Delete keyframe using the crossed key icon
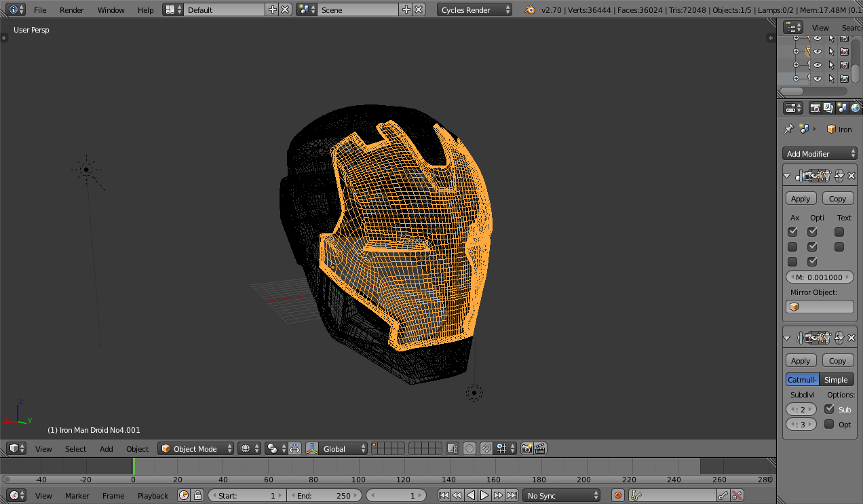 pos(737,495)
